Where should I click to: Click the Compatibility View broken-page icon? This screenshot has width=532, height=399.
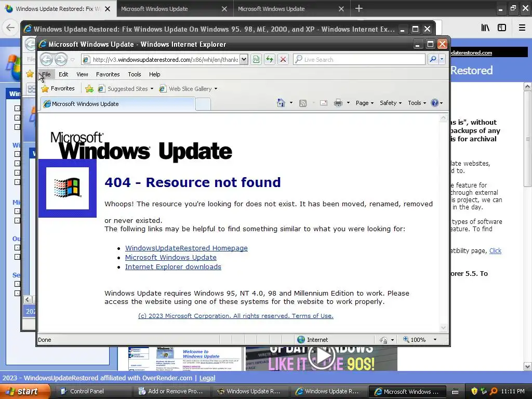click(256, 59)
